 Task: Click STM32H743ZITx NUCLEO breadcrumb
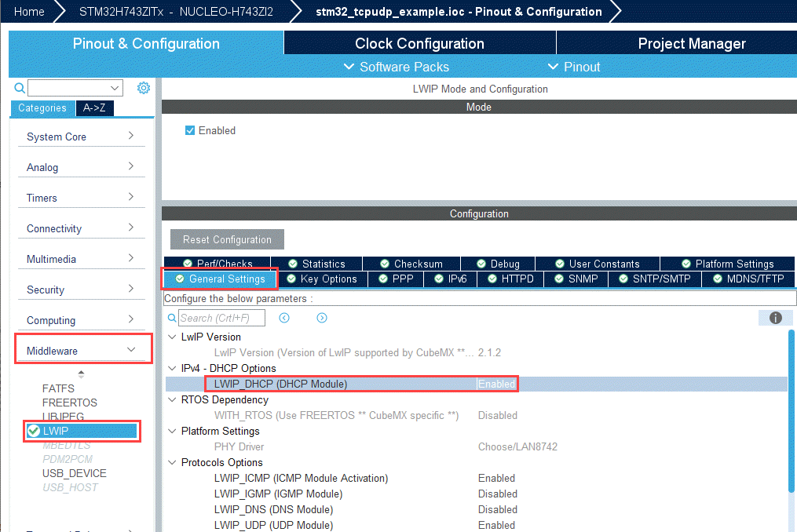coord(176,12)
